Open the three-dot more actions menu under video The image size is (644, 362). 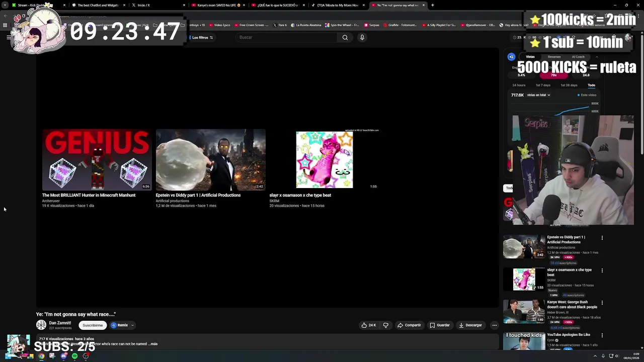click(x=495, y=325)
